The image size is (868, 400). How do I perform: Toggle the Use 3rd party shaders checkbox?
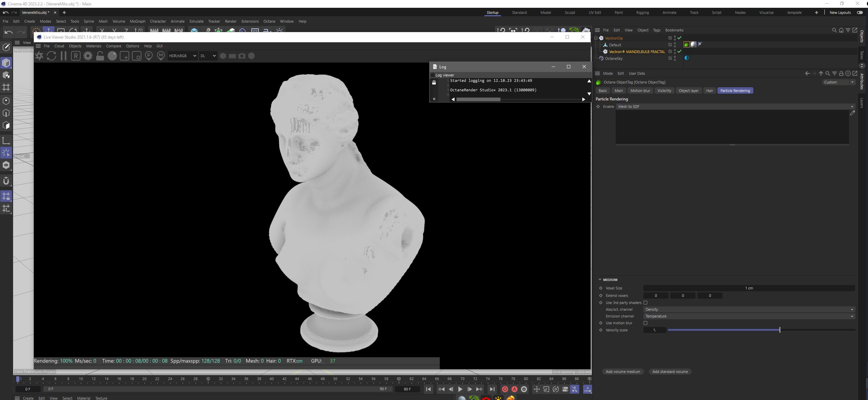(645, 303)
